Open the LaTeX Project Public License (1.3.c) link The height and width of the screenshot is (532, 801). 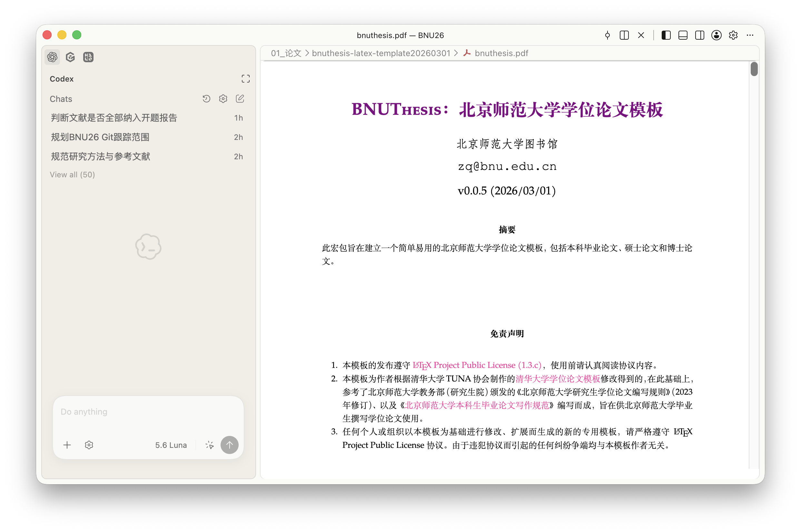click(477, 365)
